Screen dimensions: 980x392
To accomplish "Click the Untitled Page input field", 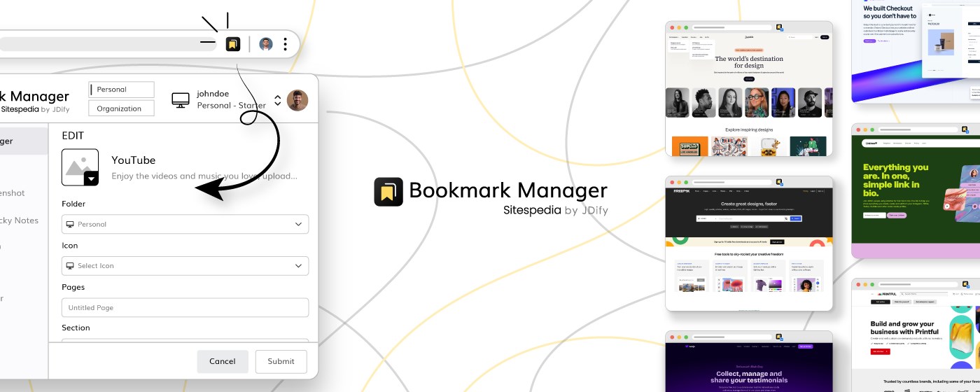I will pos(185,307).
